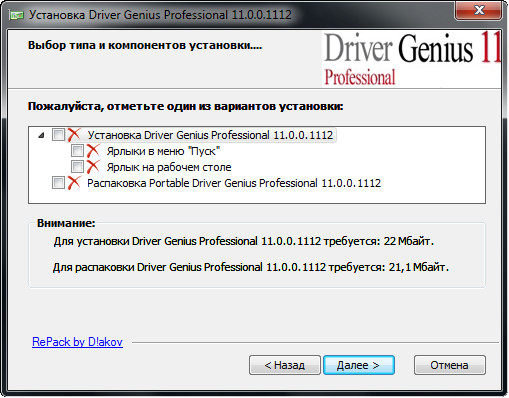Viewport: 509px width, 398px height.
Task: Go back with the < Назад button
Action: tap(285, 365)
